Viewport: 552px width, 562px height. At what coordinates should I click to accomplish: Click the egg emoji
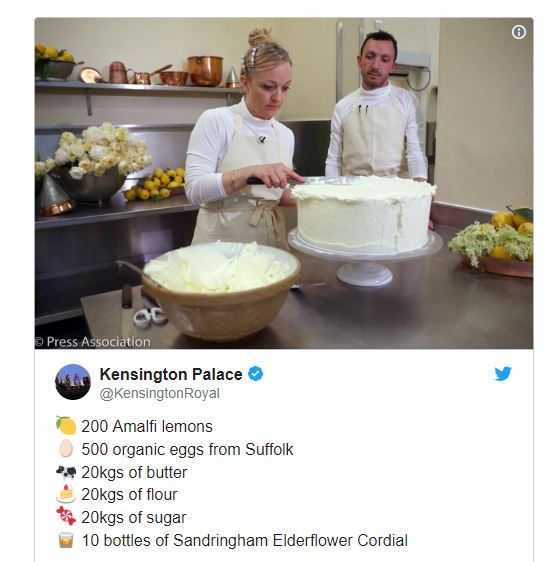click(66, 448)
